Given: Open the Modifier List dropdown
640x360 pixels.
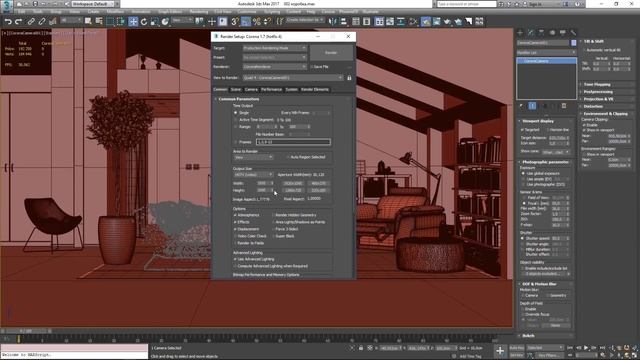Looking at the screenshot, I should click(546, 53).
